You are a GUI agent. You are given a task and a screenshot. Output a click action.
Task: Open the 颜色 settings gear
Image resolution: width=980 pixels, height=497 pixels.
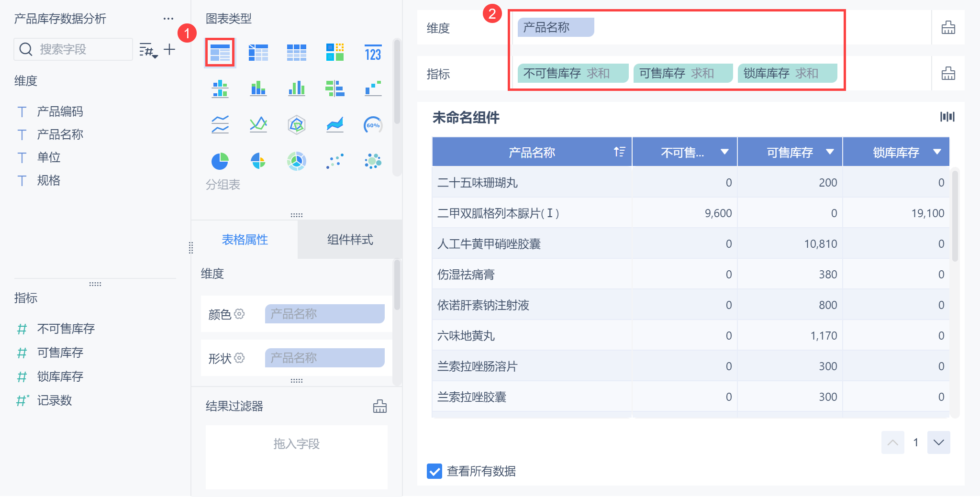point(239,314)
